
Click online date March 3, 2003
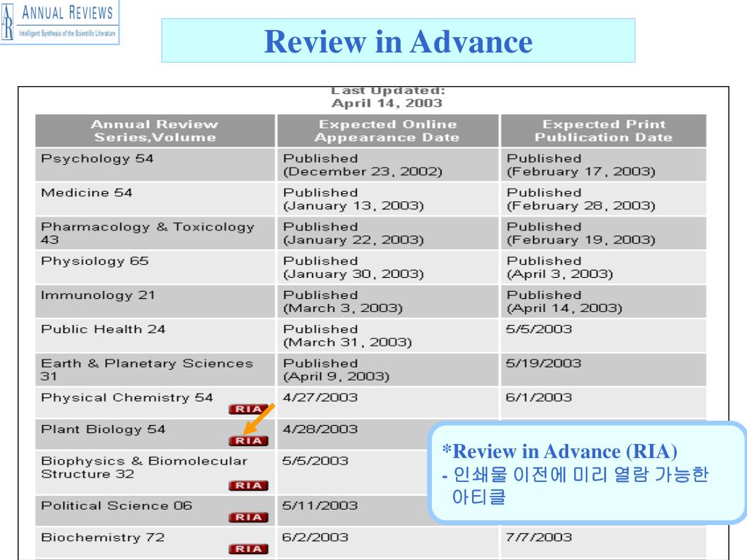[x=343, y=308]
